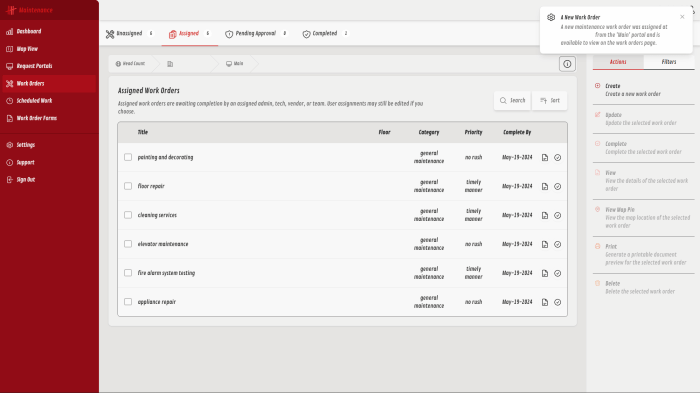The width and height of the screenshot is (700, 393).
Task: Open Work Order Forms page
Action: (49, 118)
